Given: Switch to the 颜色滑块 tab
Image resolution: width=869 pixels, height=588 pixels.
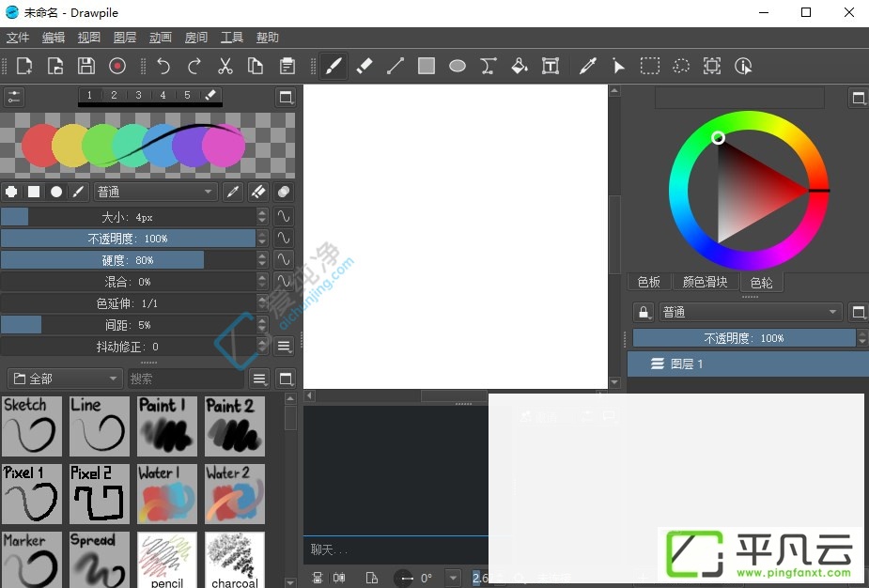Looking at the screenshot, I should point(705,282).
